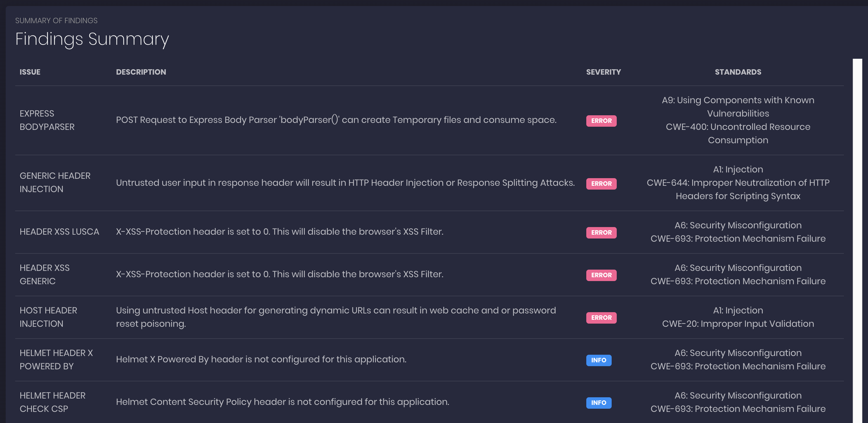Image resolution: width=868 pixels, height=423 pixels.
Task: Click the ISSUE column header
Action: pyautogui.click(x=30, y=72)
